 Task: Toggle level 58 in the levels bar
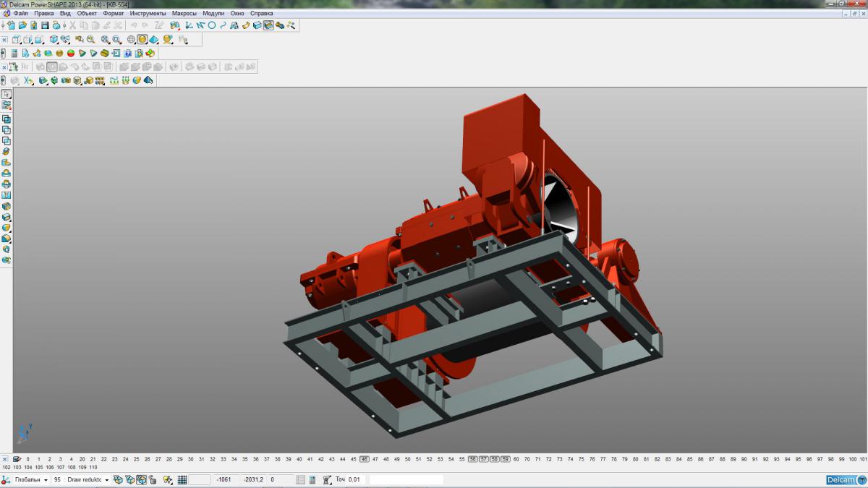(x=495, y=459)
